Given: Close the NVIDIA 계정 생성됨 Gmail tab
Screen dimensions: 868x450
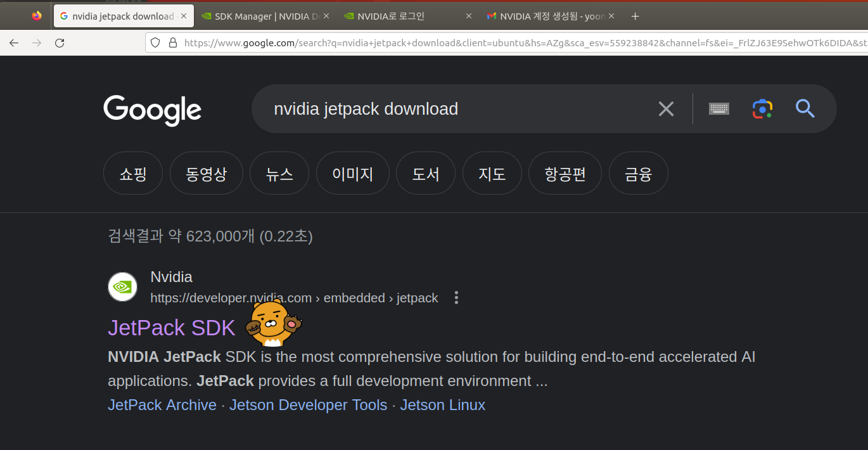Looking at the screenshot, I should (611, 16).
